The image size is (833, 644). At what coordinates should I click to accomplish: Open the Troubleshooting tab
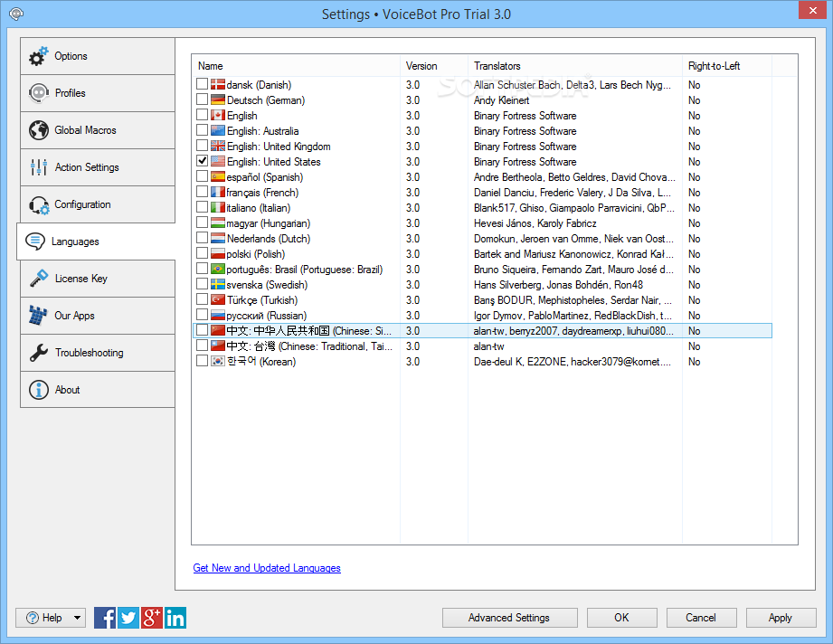click(x=98, y=353)
